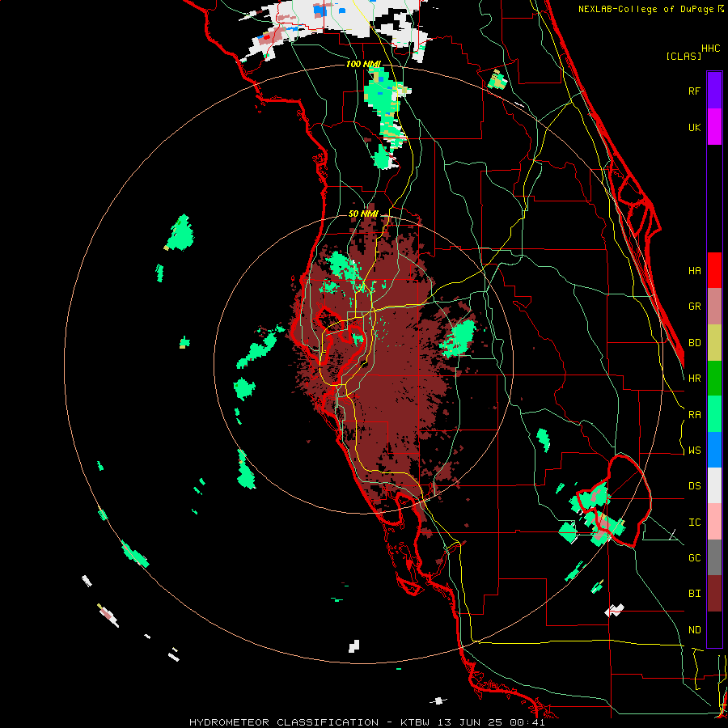This screenshot has height=728, width=728.
Task: Click the RF legend label
Action: (694, 91)
